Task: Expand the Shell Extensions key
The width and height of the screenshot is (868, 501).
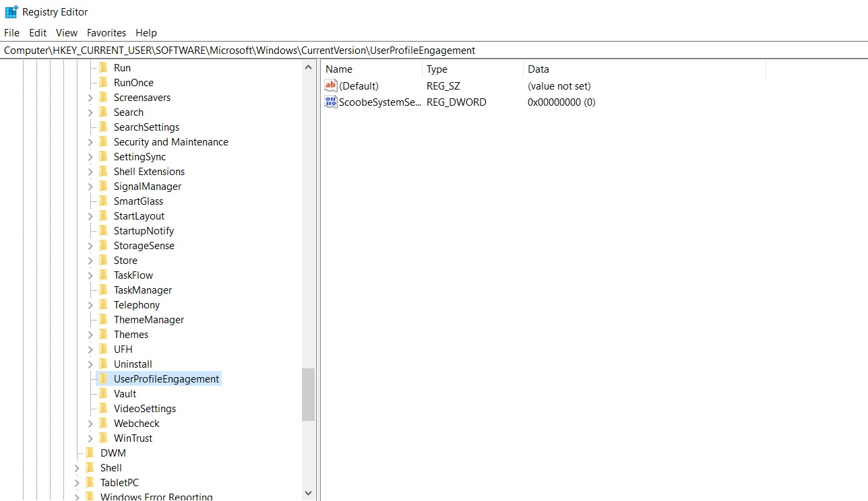Action: tap(90, 172)
